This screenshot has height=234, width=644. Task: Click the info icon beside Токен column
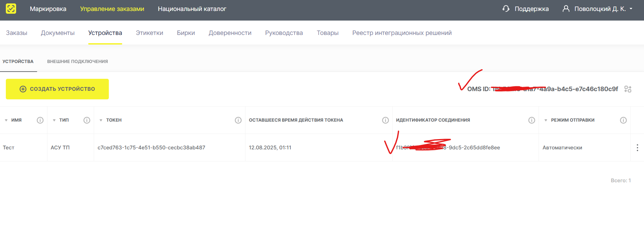click(x=238, y=120)
